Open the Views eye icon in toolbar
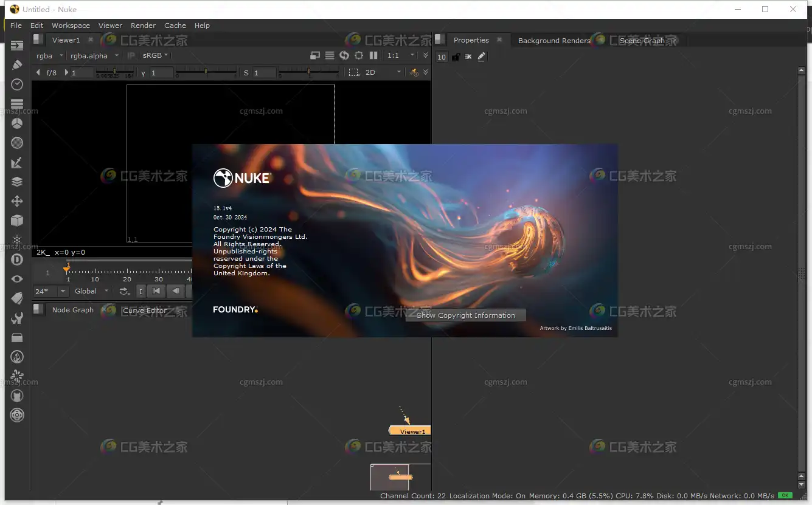The image size is (812, 505). tap(17, 279)
